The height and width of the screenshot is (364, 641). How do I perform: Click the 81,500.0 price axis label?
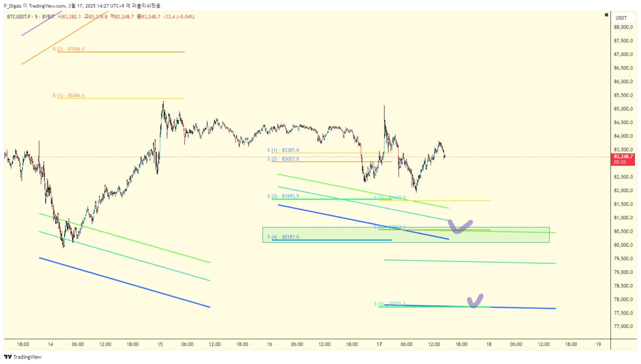tap(623, 204)
